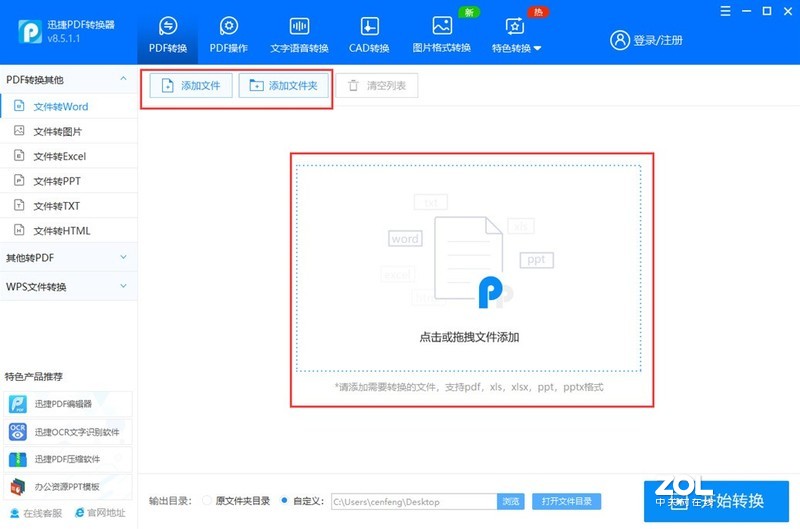Image resolution: width=800 pixels, height=529 pixels.
Task: Click the 文字语音转换 waveform icon
Action: pyautogui.click(x=299, y=26)
